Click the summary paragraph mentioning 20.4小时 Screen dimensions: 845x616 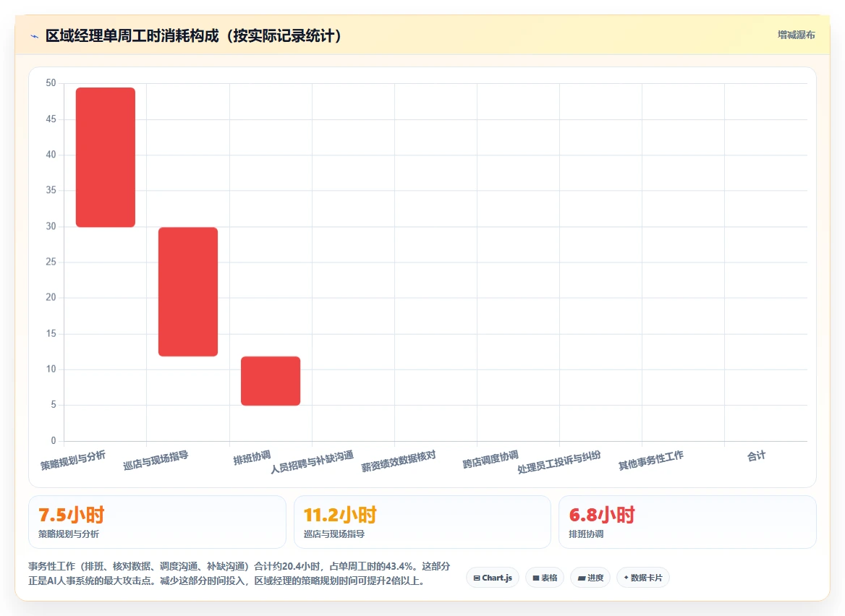[239, 573]
